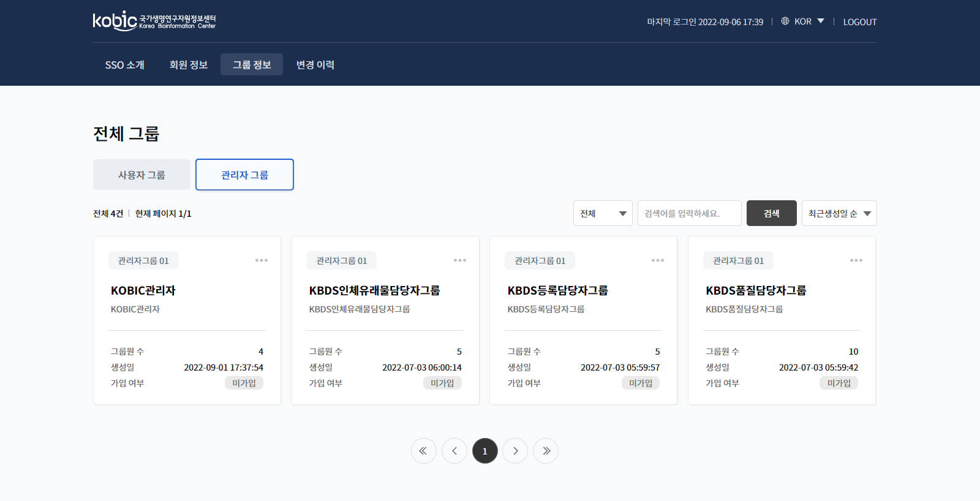Open more options on KBDS인체유래물담당자그룹 card
The height and width of the screenshot is (501, 980).
point(460,260)
